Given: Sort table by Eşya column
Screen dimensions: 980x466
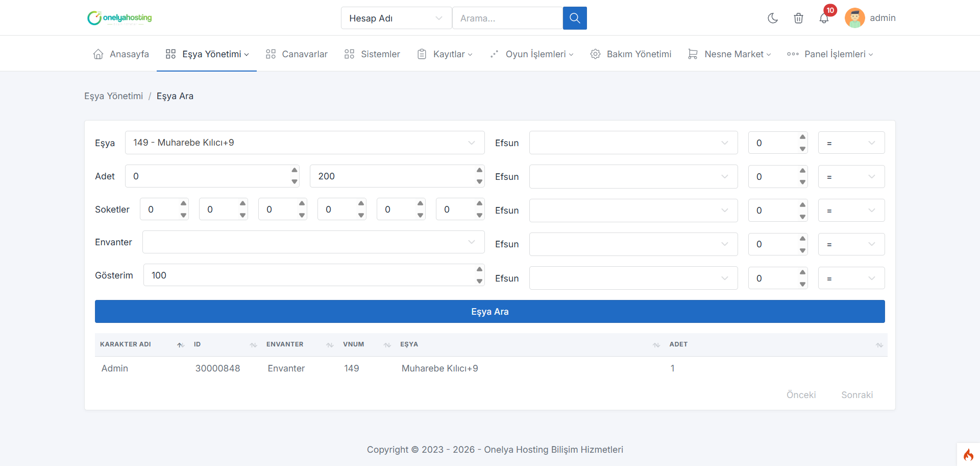Looking at the screenshot, I should pyautogui.click(x=530, y=344).
